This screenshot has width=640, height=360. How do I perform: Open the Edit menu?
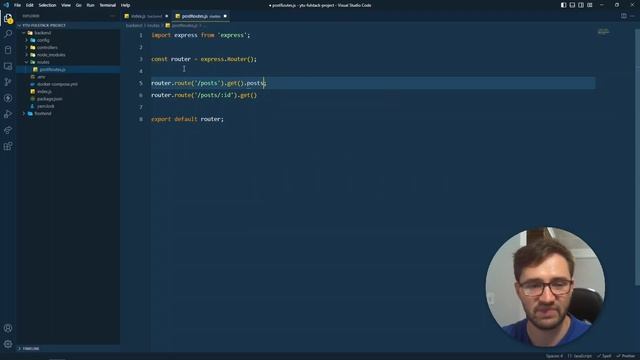(x=30, y=5)
